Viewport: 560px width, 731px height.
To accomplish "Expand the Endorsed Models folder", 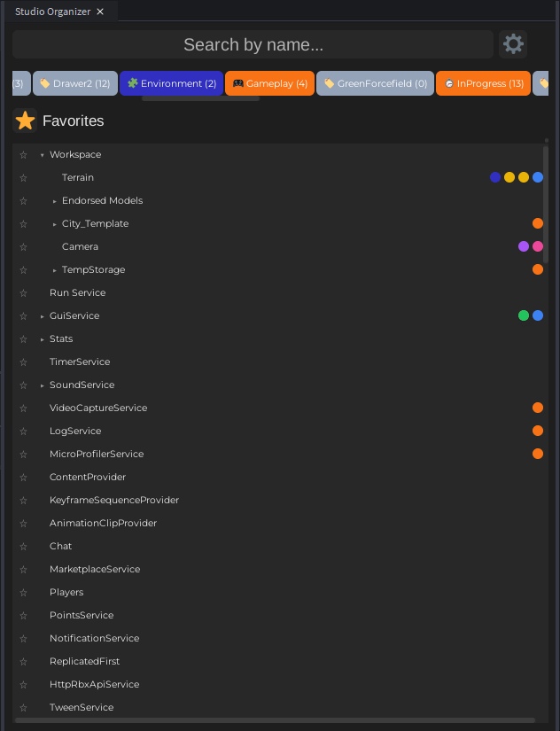I will tap(54, 201).
